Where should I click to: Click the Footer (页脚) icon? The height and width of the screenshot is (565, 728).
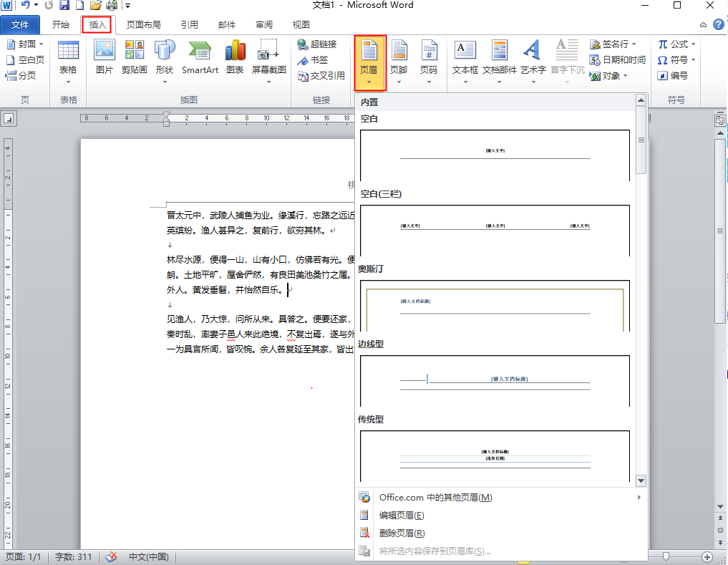pyautogui.click(x=399, y=62)
